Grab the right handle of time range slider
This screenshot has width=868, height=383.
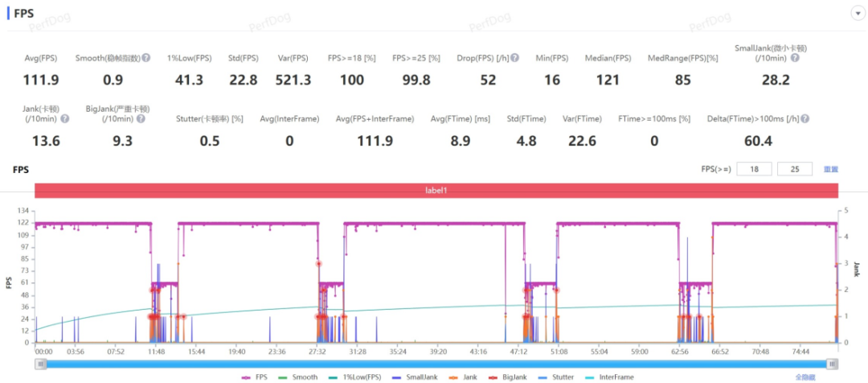(x=832, y=364)
